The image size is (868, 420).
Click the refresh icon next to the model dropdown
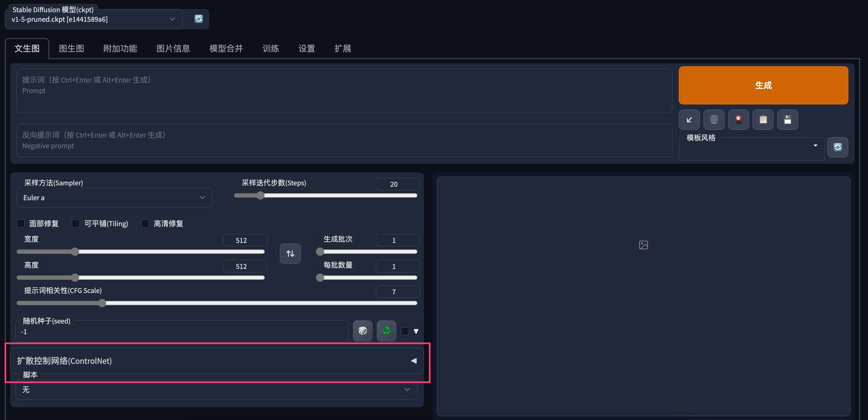[199, 19]
